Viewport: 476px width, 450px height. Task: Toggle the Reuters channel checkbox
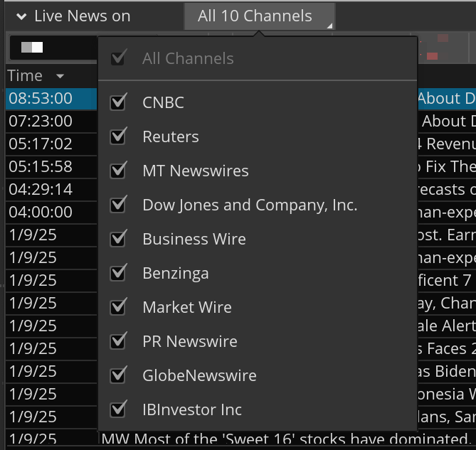[119, 136]
